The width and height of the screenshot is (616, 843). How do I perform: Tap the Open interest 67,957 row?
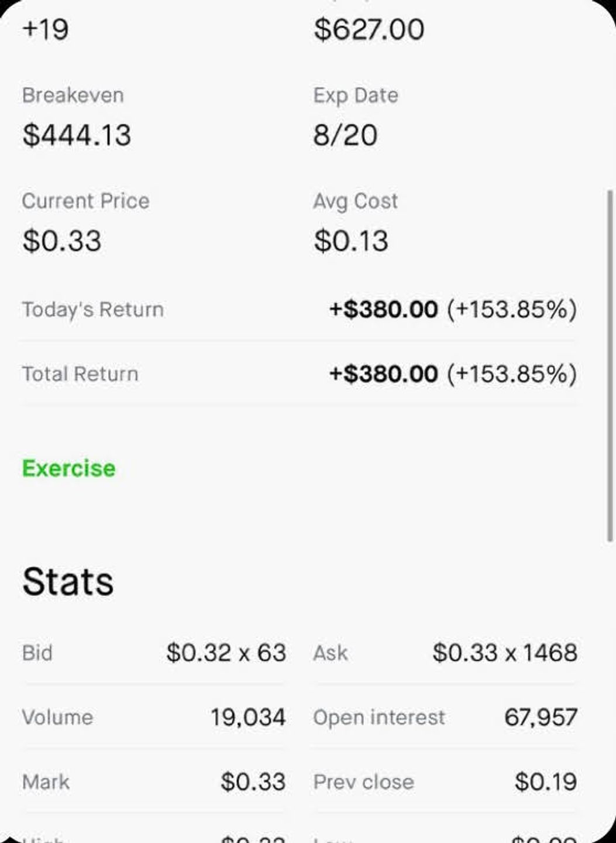pyautogui.click(x=445, y=717)
